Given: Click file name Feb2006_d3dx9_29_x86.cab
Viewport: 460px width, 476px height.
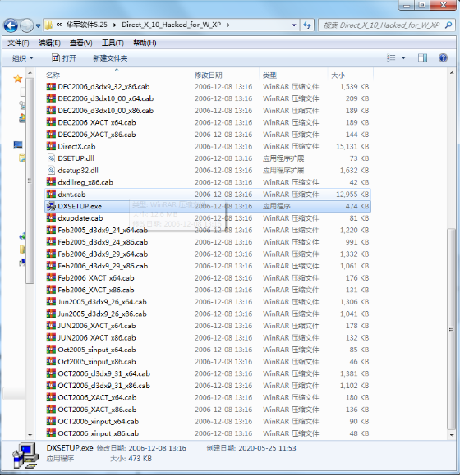Looking at the screenshot, I should click(x=103, y=266).
